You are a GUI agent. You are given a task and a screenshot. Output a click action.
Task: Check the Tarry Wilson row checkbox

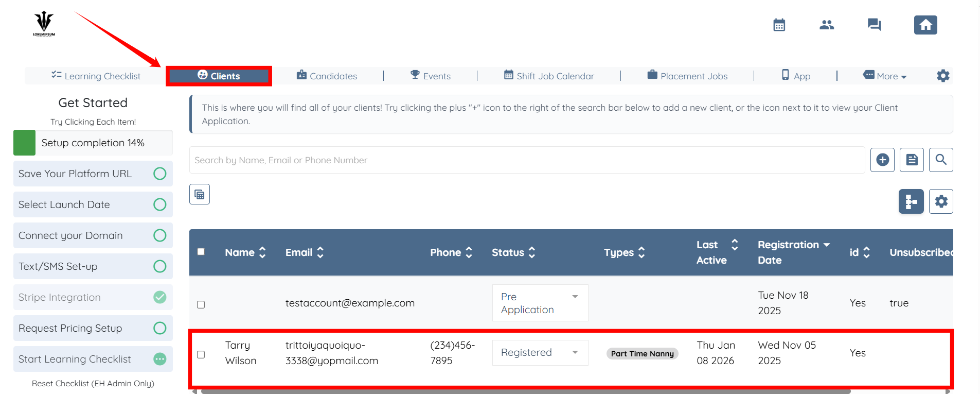pyautogui.click(x=201, y=354)
